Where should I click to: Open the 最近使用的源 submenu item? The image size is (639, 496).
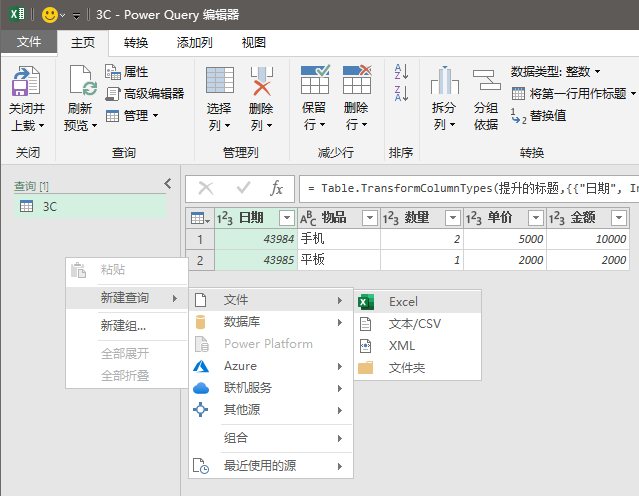(x=271, y=466)
